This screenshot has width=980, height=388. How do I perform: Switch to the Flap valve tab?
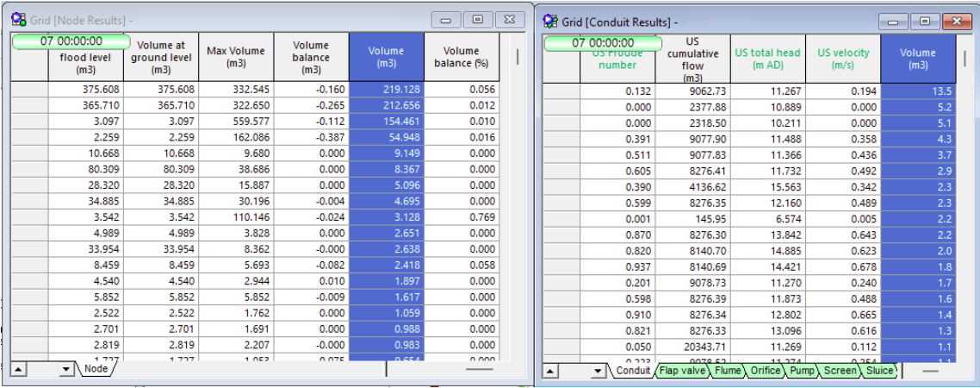684,371
